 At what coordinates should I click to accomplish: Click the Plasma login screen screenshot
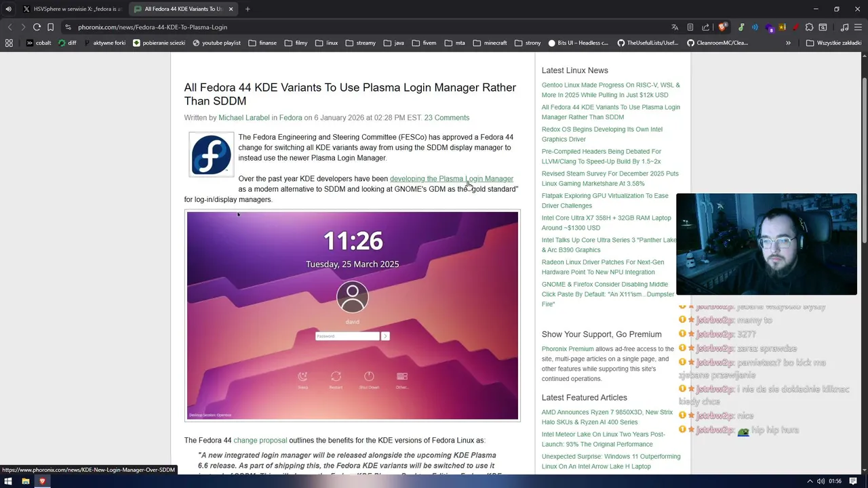point(353,316)
